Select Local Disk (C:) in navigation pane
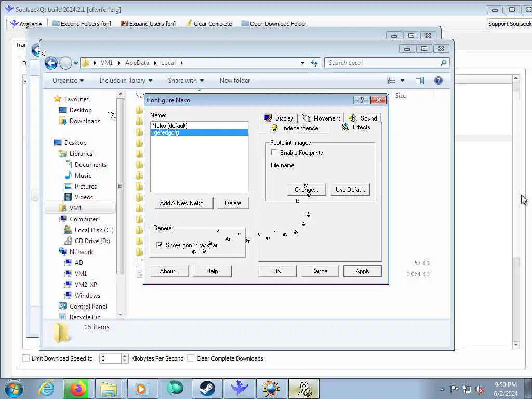The width and height of the screenshot is (532, 399). (94, 230)
